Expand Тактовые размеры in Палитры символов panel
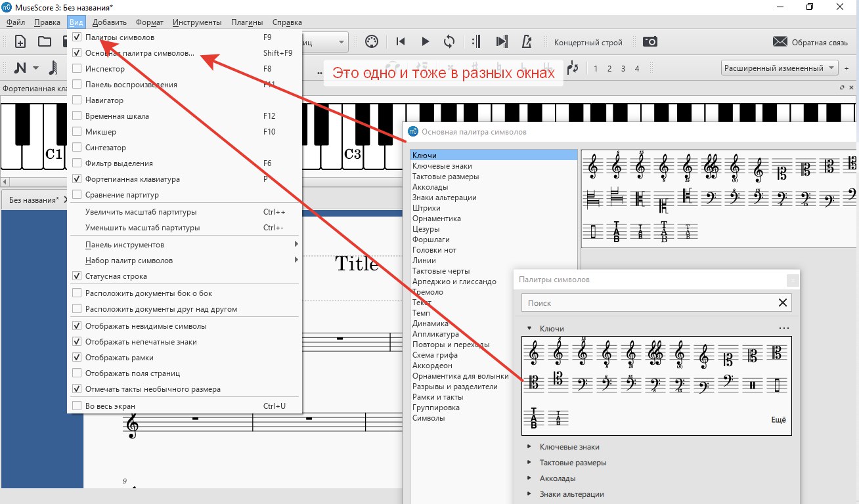Viewport: 859px width, 504px height. [x=529, y=463]
